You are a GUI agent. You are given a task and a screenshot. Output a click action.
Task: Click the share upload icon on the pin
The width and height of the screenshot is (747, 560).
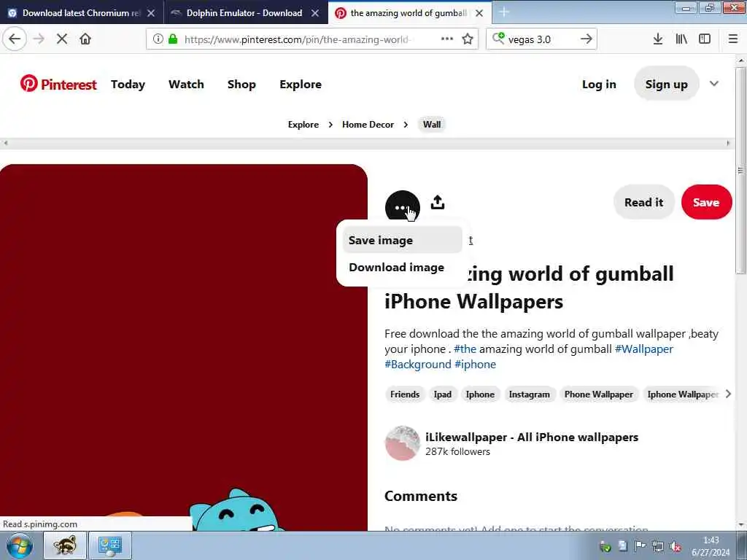pos(438,203)
